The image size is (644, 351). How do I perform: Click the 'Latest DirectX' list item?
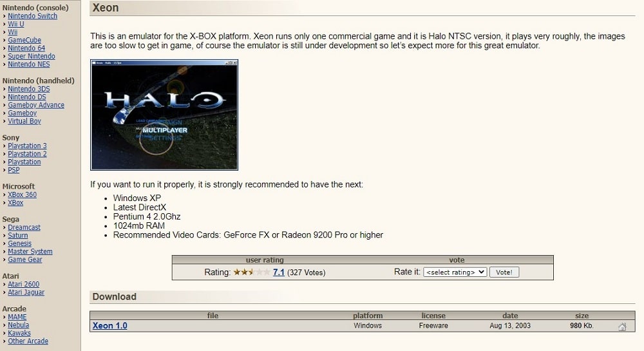(140, 207)
